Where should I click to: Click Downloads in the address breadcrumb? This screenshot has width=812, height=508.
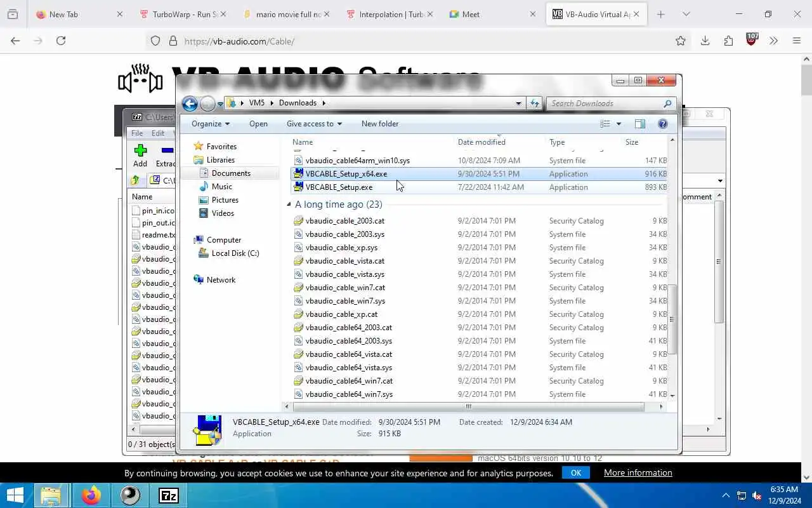tap(298, 103)
